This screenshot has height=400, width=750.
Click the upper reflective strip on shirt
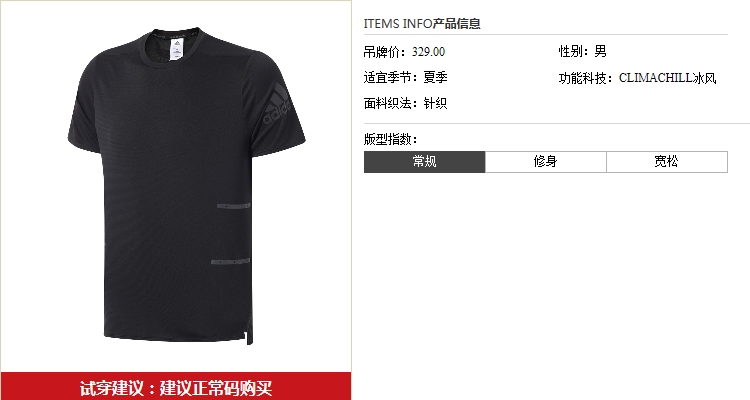(233, 206)
